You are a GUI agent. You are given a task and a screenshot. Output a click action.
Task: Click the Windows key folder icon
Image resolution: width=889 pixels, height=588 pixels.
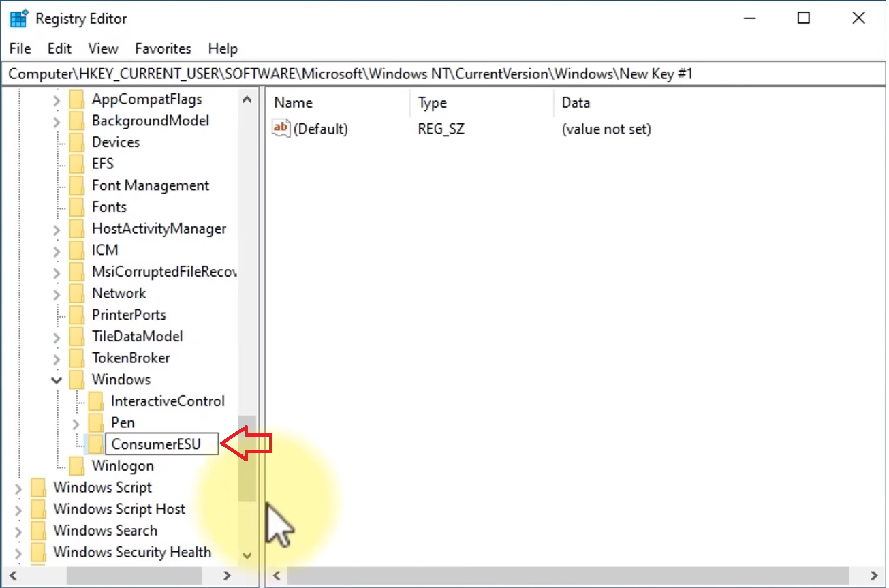[x=76, y=380]
